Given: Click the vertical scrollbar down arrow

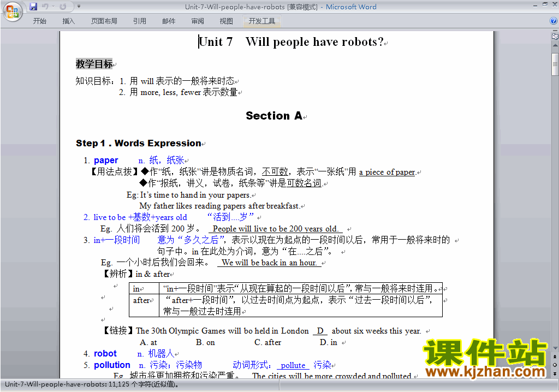Looking at the screenshot, I should point(555,348).
